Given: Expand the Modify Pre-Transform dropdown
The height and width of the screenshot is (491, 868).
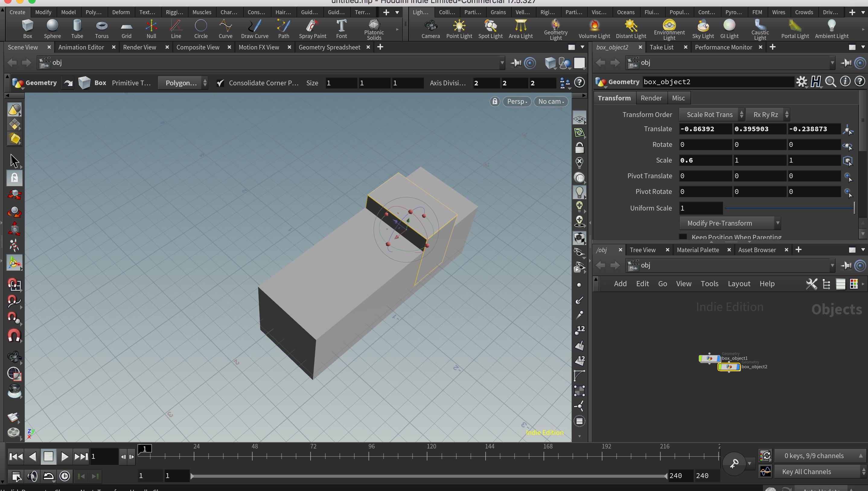Looking at the screenshot, I should pyautogui.click(x=730, y=223).
